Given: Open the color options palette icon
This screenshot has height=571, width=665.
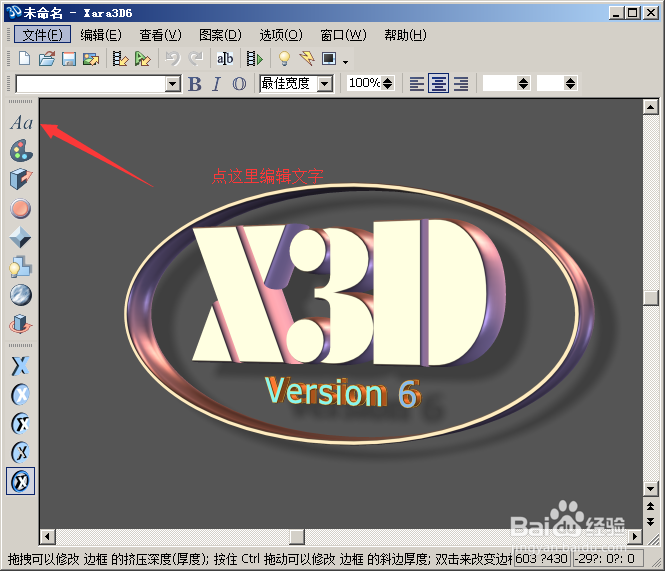Looking at the screenshot, I should point(21,151).
